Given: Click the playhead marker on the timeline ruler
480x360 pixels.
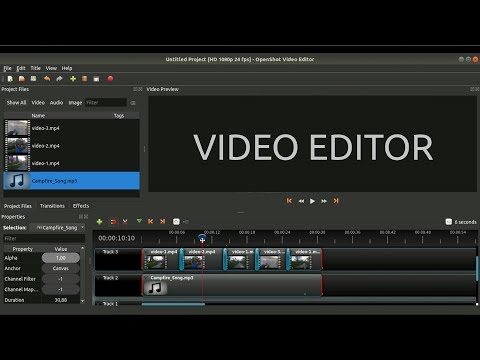Looking at the screenshot, I should (202, 238).
